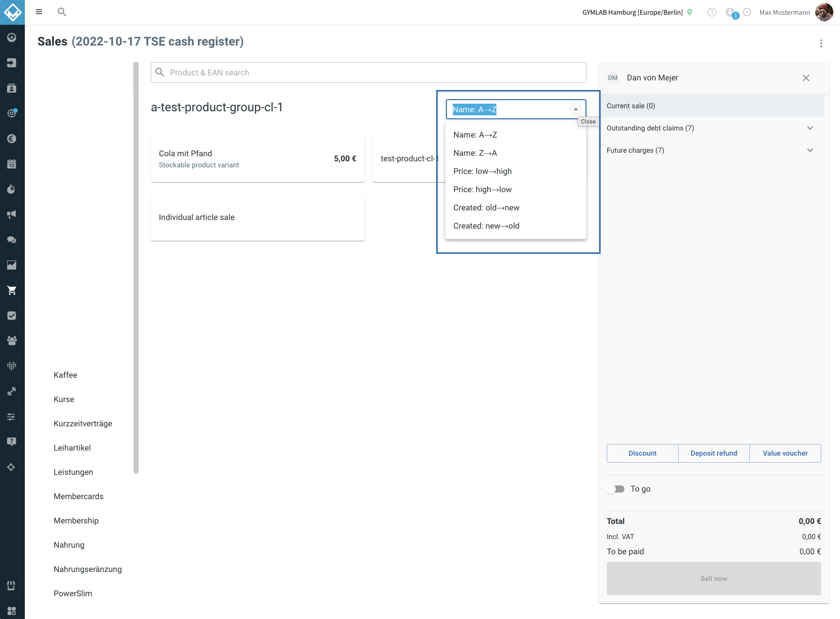Click the green location pin next to GYMLAB Hamburg
This screenshot has height=619, width=840.
pos(689,12)
